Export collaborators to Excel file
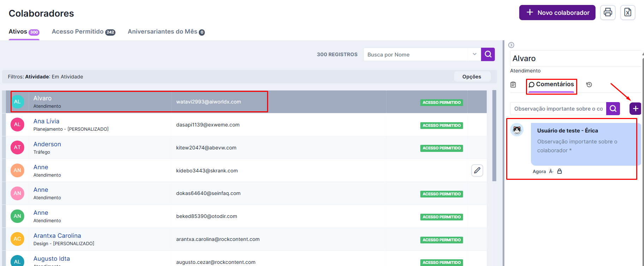 (x=628, y=12)
